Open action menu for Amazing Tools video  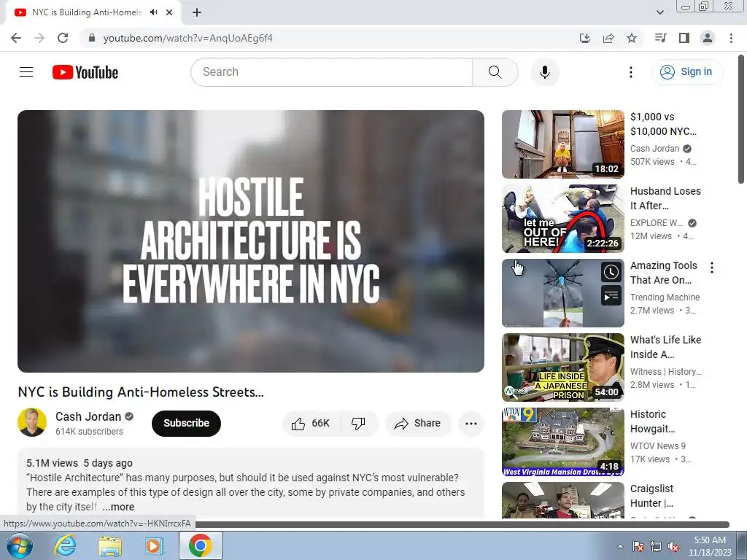712,268
